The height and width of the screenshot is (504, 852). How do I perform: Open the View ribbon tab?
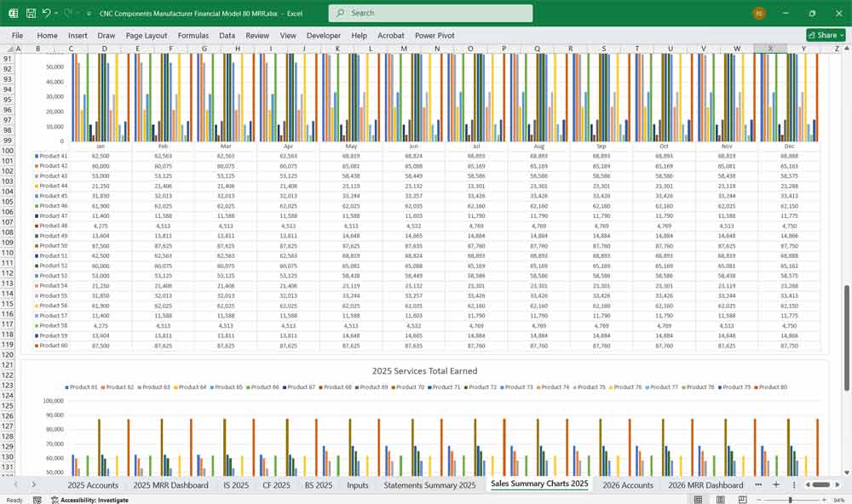[x=288, y=35]
